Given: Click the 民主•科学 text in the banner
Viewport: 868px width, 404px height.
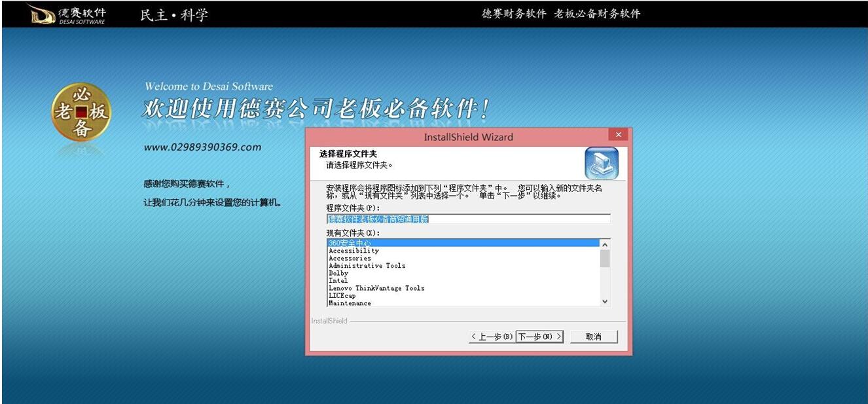Looking at the screenshot, I should click(174, 15).
